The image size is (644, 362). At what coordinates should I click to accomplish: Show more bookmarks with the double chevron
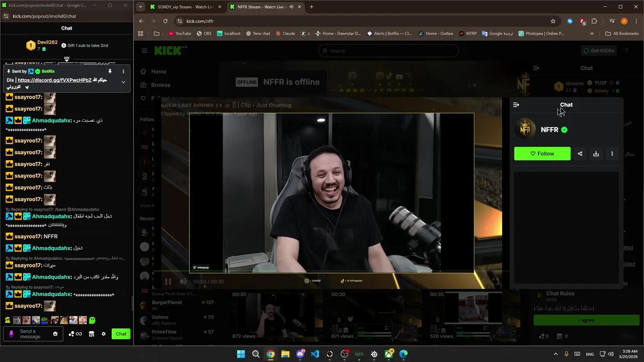click(592, 34)
